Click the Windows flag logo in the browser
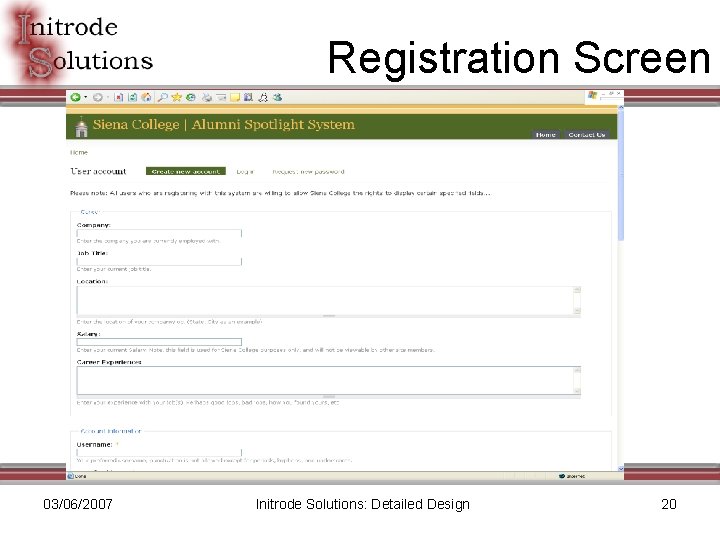This screenshot has height=540, width=720. click(592, 96)
